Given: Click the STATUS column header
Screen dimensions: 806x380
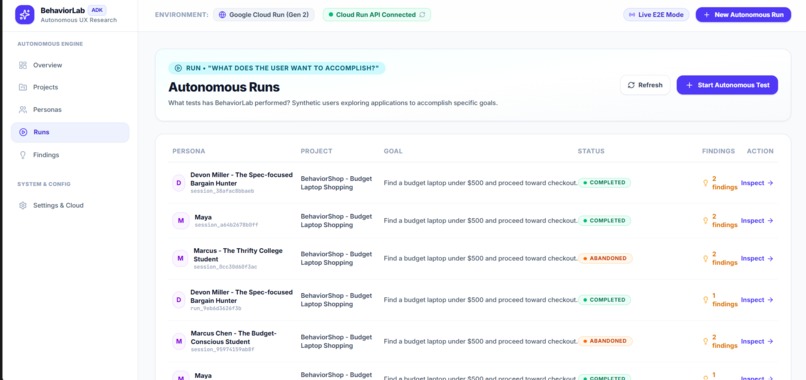Looking at the screenshot, I should [x=591, y=151].
